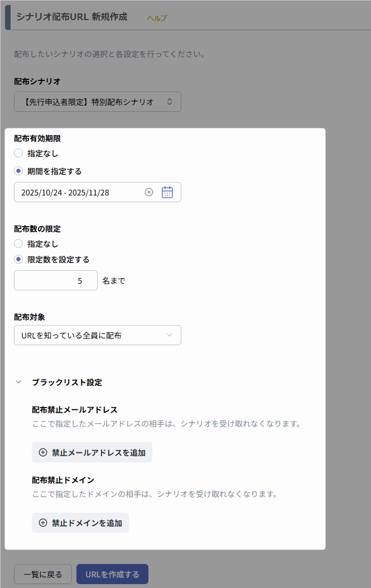The image size is (371, 588).
Task: Click the calendar icon in date field
Action: pos(167,192)
